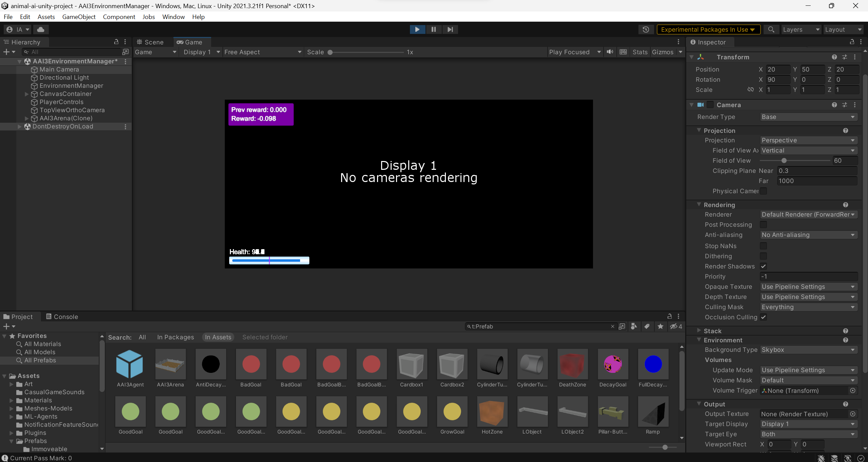The width and height of the screenshot is (868, 462).
Task: Save the search as favorite with the star icon
Action: [x=660, y=326]
